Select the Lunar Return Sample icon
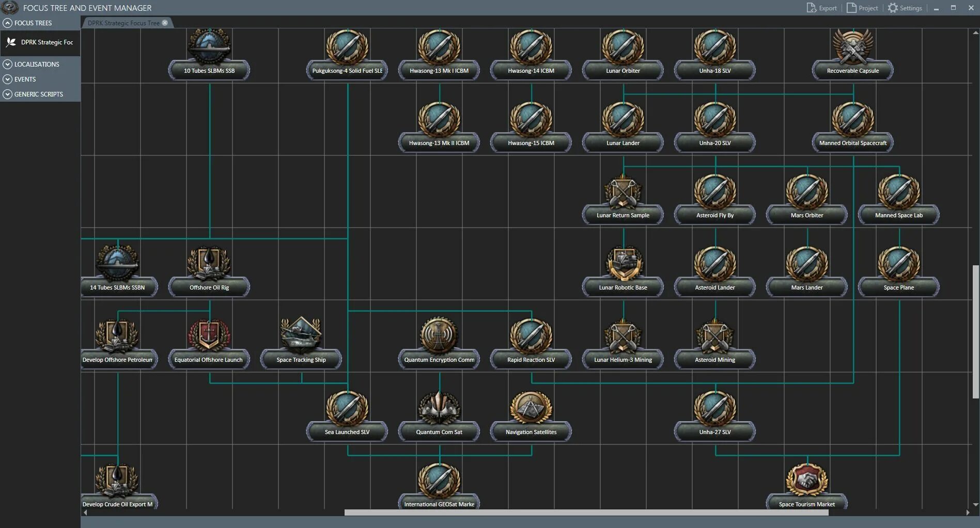Image resolution: width=980 pixels, height=528 pixels. [623, 191]
